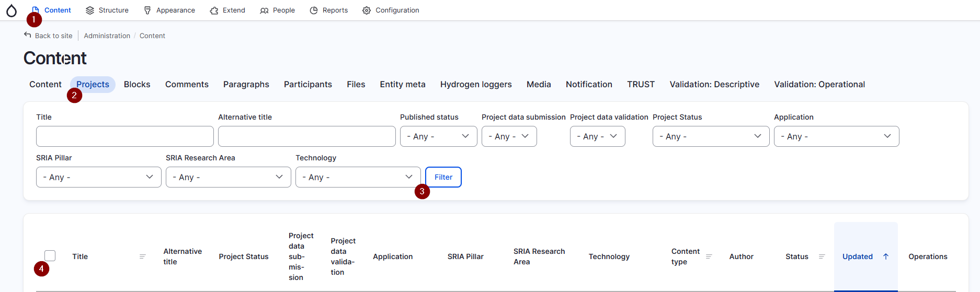The image size is (980, 292).
Task: Expand the Technology filter dropdown
Action: click(358, 177)
